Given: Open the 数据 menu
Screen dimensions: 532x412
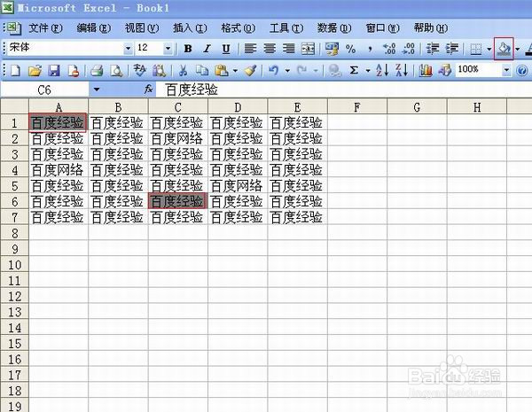Looking at the screenshot, I should (x=334, y=27).
